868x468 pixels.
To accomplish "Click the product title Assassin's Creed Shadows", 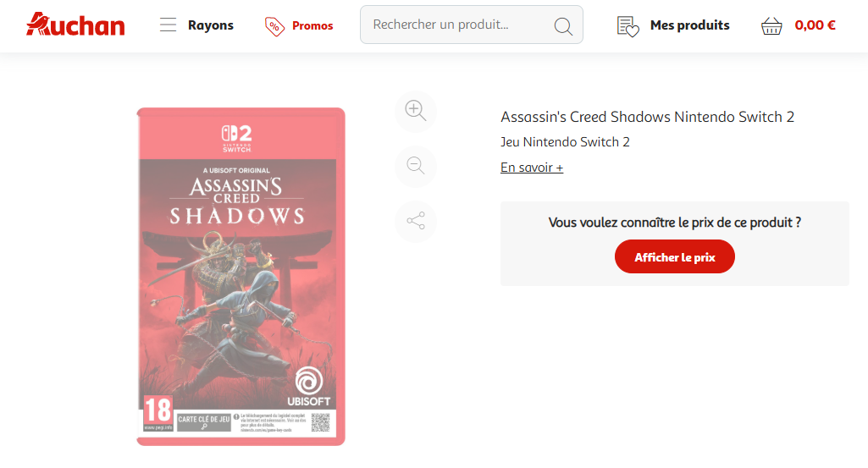I will coord(647,118).
